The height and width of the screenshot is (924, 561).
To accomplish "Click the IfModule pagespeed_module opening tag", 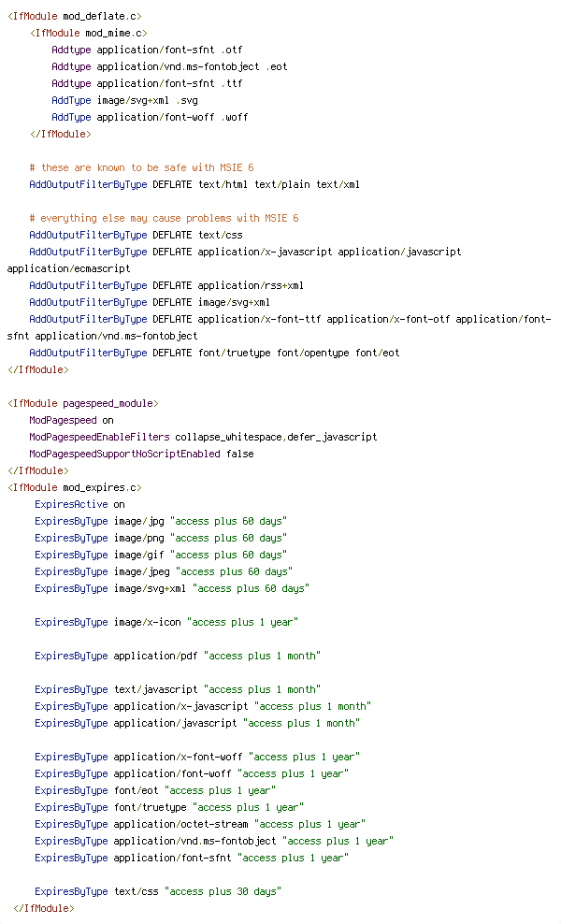I will [82, 404].
